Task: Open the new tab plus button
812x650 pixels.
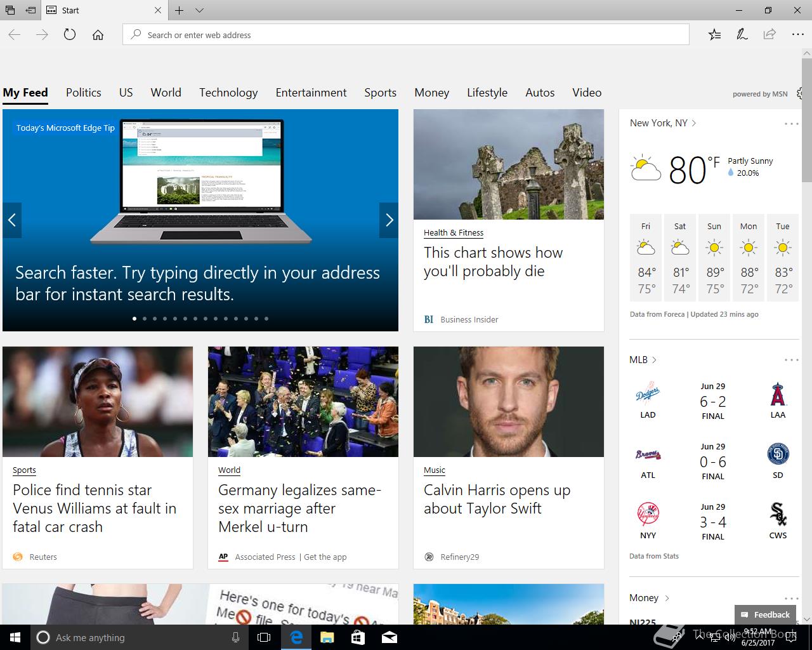Action: [180, 10]
